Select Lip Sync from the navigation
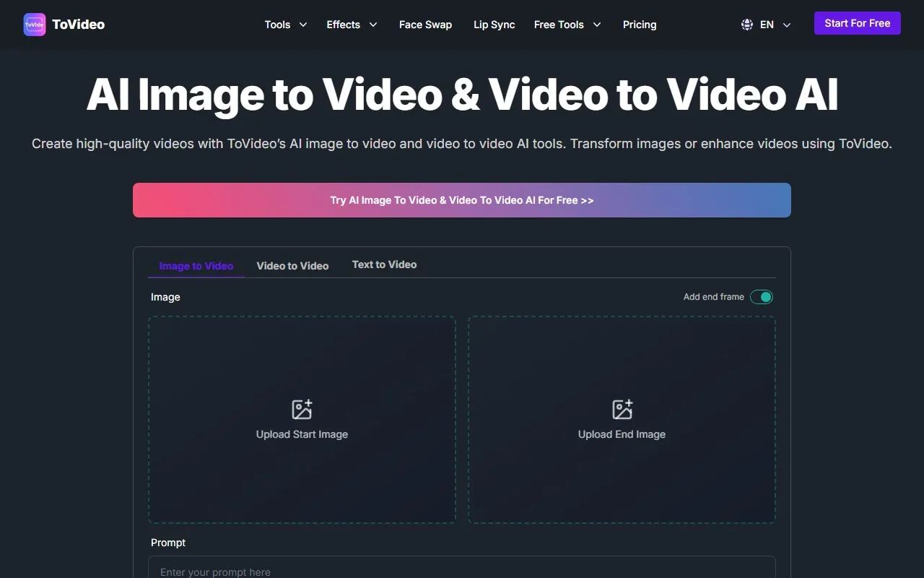This screenshot has height=578, width=924. point(494,24)
